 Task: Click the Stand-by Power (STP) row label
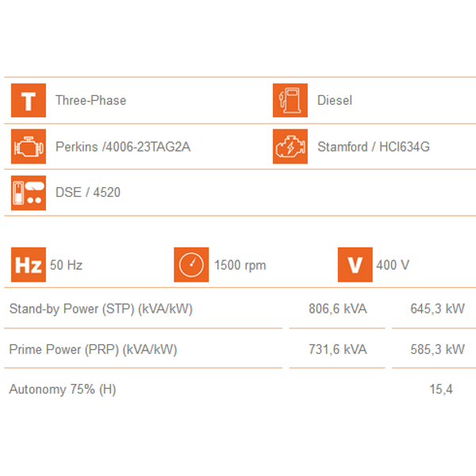point(101,309)
